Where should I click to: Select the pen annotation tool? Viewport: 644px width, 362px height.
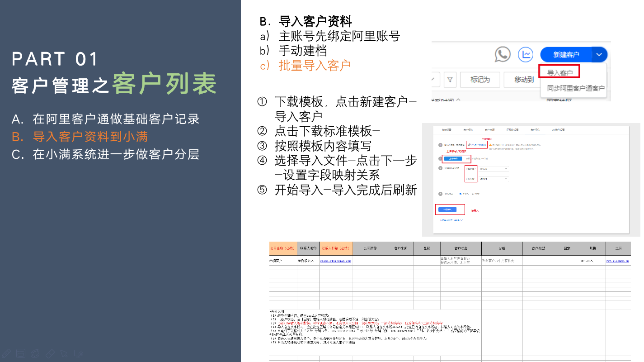pyautogui.click(x=6, y=352)
